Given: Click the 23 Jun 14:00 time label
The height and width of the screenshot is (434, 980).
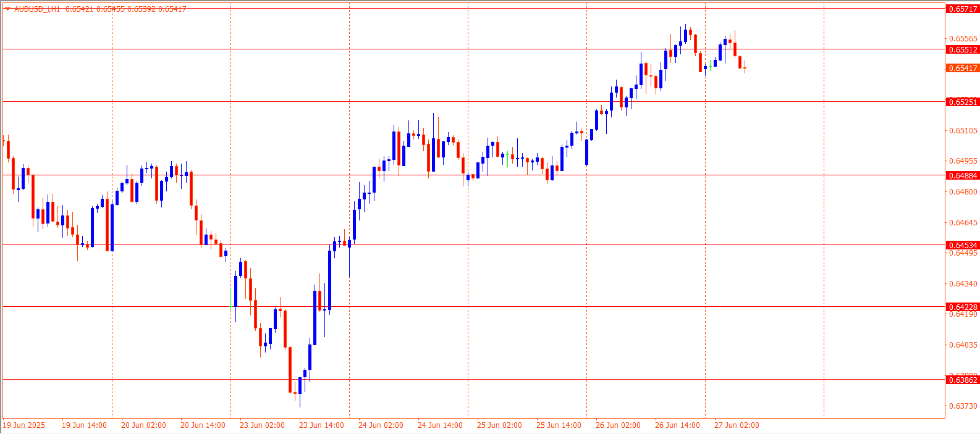Looking at the screenshot, I should (x=321, y=425).
